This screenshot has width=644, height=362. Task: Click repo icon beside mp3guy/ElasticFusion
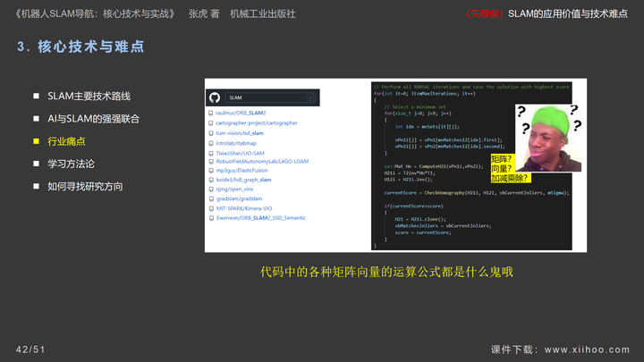[211, 171]
